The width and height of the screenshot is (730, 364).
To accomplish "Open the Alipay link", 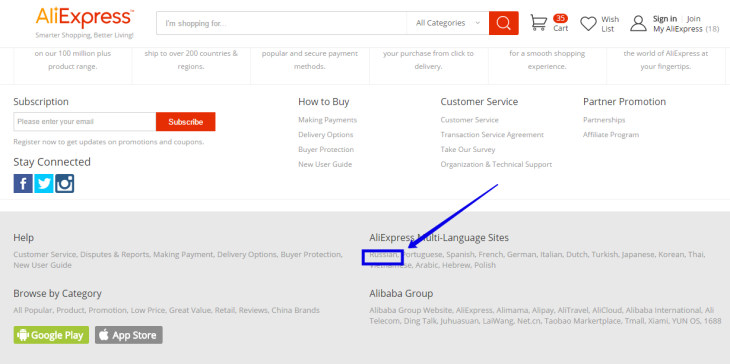I will coord(543,310).
